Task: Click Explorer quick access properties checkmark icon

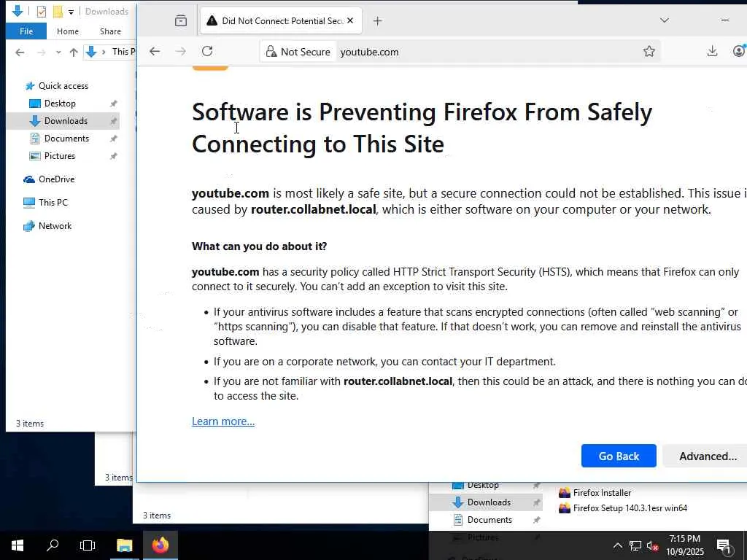Action: pyautogui.click(x=42, y=12)
